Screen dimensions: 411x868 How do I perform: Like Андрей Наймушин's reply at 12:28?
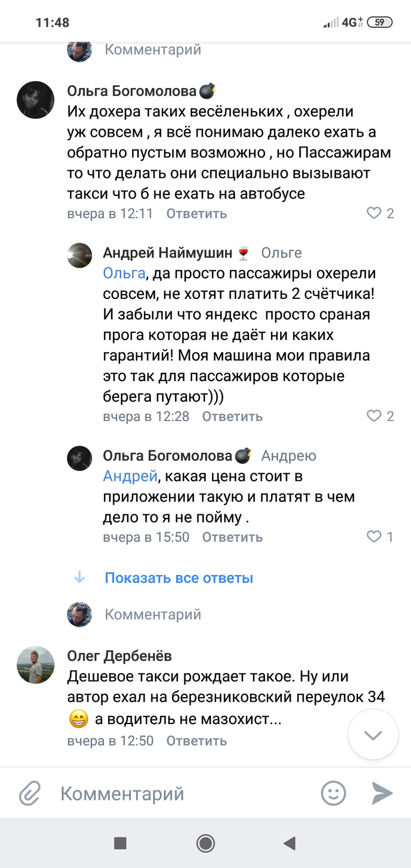(374, 416)
